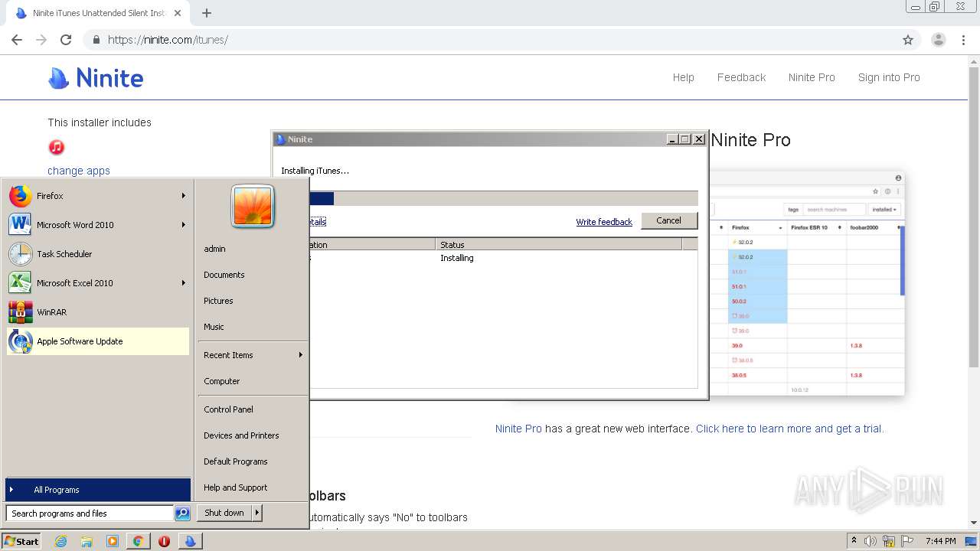Click the search magnifier button in Start menu
Screen dimensions: 980x551
click(x=182, y=514)
